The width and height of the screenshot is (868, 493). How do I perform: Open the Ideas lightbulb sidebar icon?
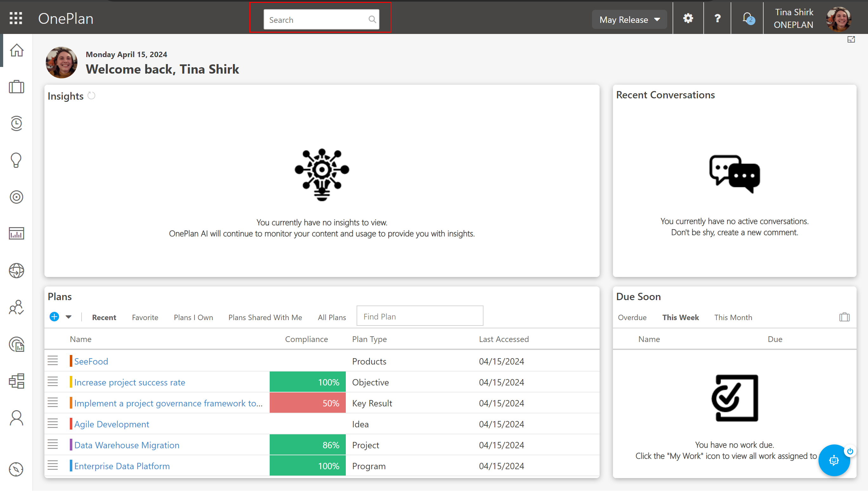coord(16,161)
